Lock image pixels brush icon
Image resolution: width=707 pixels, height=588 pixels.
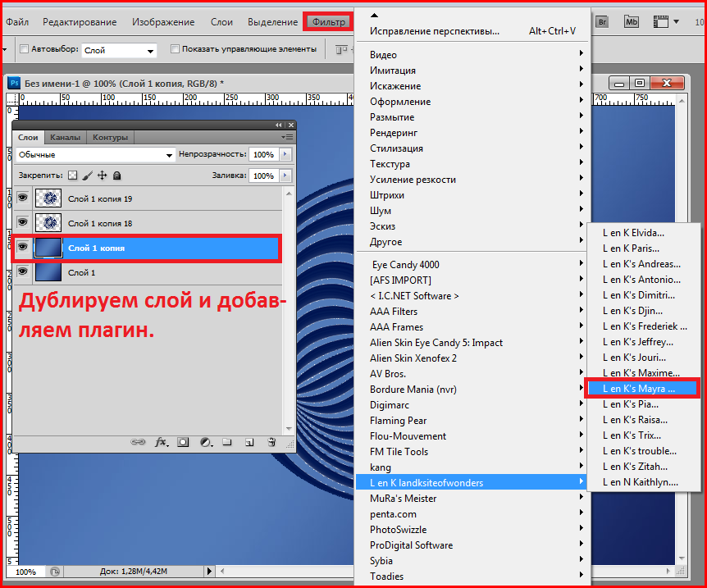point(88,175)
